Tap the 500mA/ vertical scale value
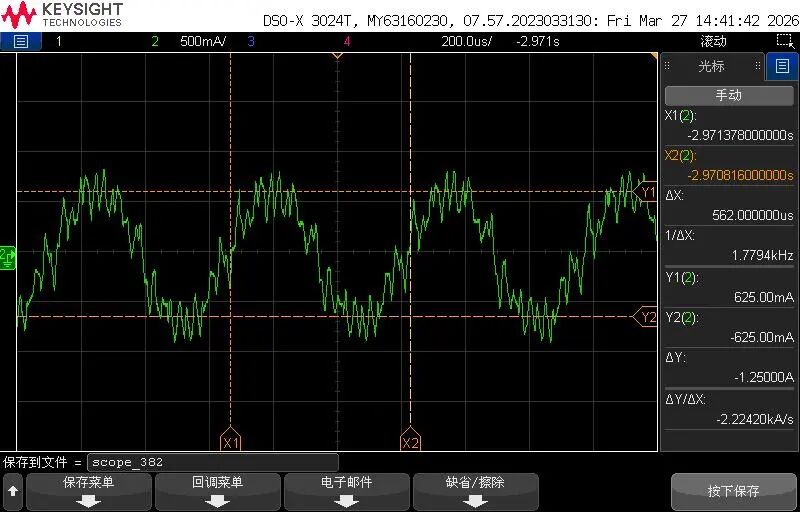 point(203,41)
